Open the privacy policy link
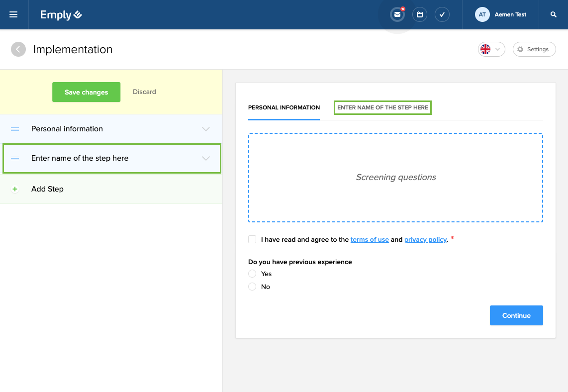The height and width of the screenshot is (392, 568). pos(425,240)
